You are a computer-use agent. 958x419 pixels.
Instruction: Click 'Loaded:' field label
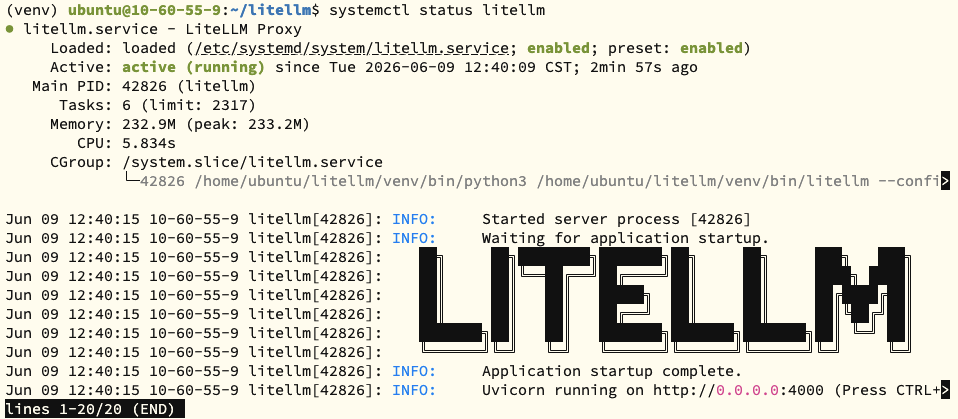pyautogui.click(x=81, y=48)
